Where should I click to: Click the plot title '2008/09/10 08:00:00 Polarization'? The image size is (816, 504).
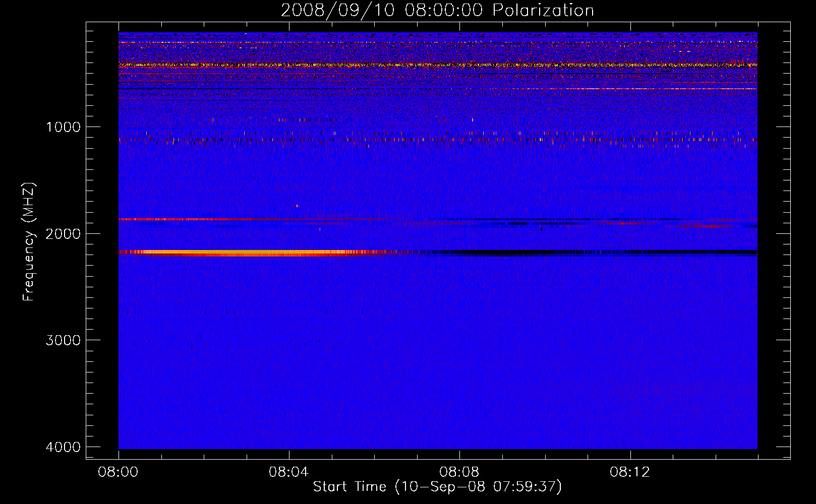coord(437,10)
